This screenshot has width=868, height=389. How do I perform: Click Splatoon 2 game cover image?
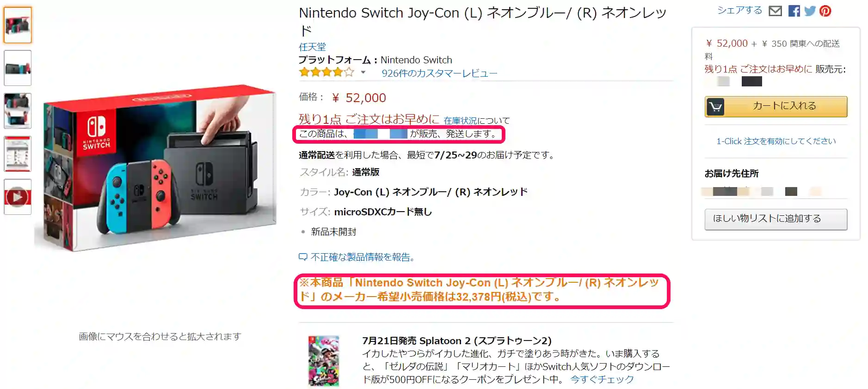[x=324, y=361]
